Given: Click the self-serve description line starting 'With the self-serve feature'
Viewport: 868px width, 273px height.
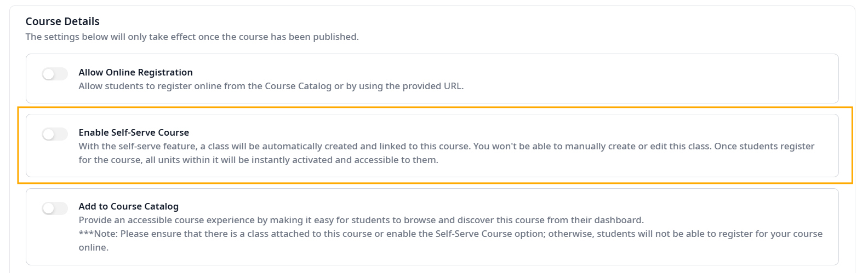Looking at the screenshot, I should click(x=446, y=146).
